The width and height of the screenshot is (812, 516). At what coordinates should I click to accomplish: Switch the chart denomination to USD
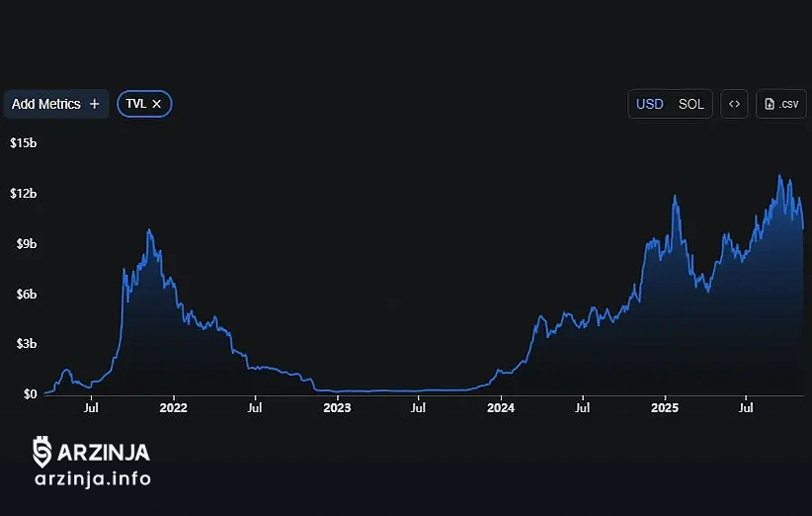[x=650, y=104]
